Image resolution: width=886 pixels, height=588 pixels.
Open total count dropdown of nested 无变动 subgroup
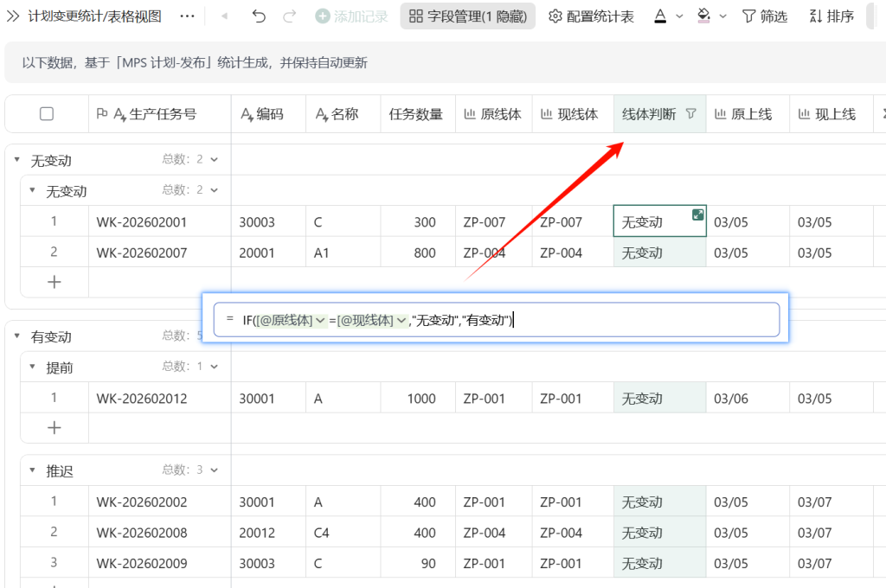(215, 190)
